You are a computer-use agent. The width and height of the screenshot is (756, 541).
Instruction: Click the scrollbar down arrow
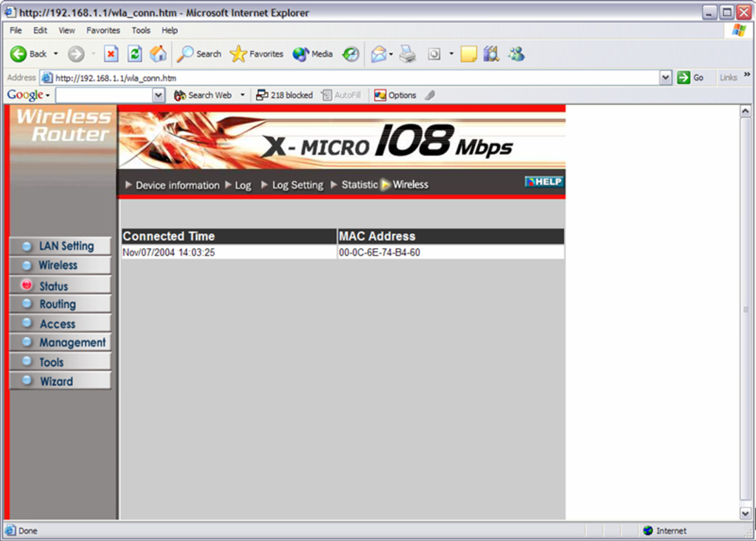746,513
